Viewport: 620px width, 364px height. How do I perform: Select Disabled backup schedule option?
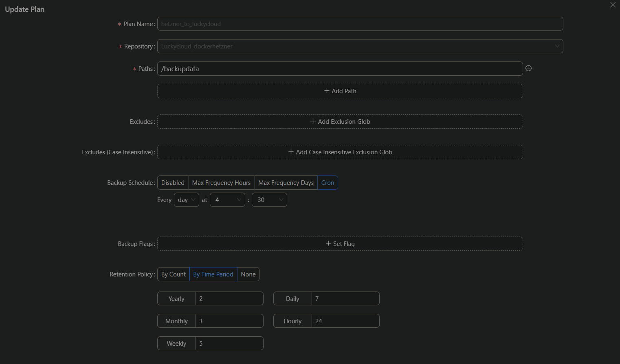coord(173,183)
